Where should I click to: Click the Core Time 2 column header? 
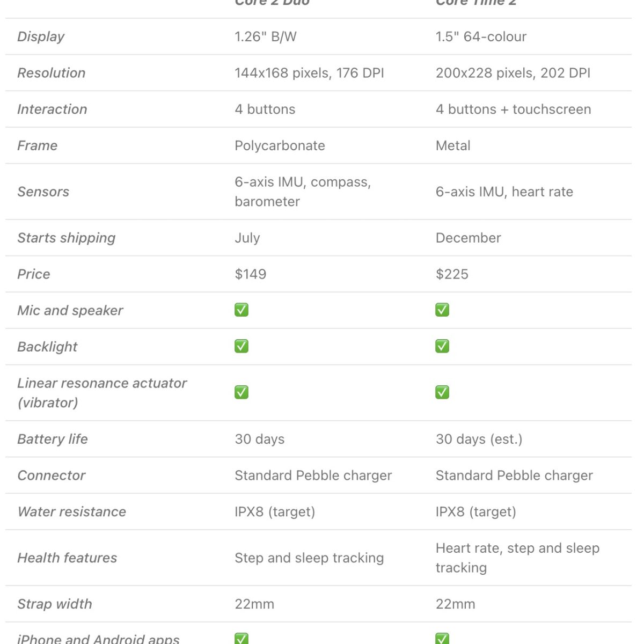475,3
